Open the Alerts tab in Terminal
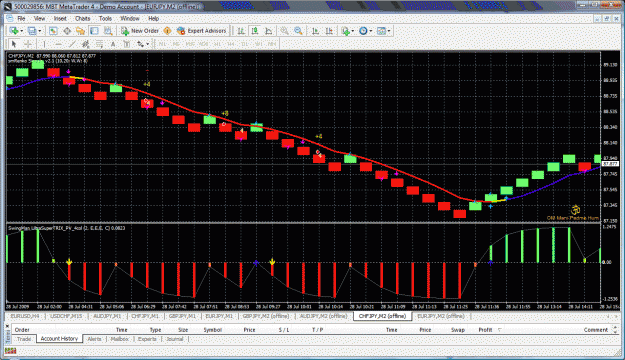 pyautogui.click(x=94, y=339)
